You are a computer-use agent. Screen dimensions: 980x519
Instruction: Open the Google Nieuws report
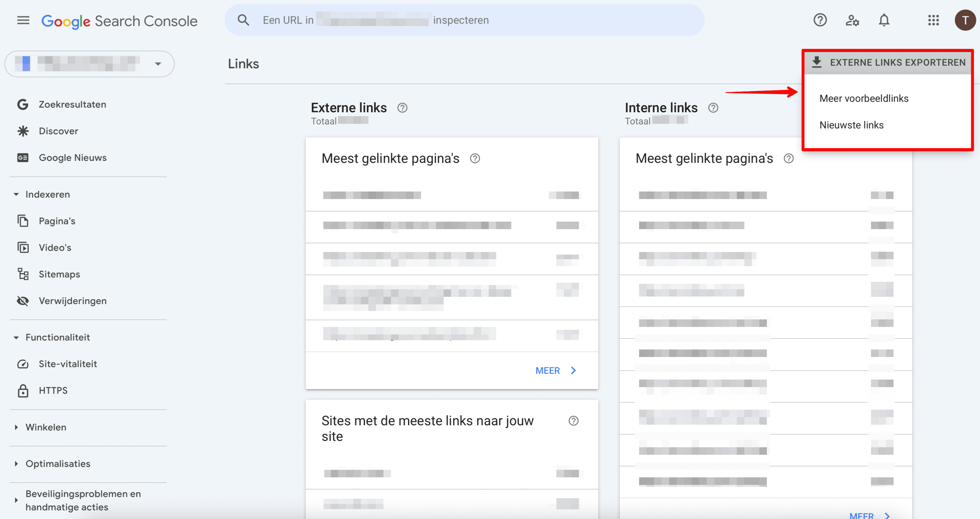pyautogui.click(x=73, y=158)
